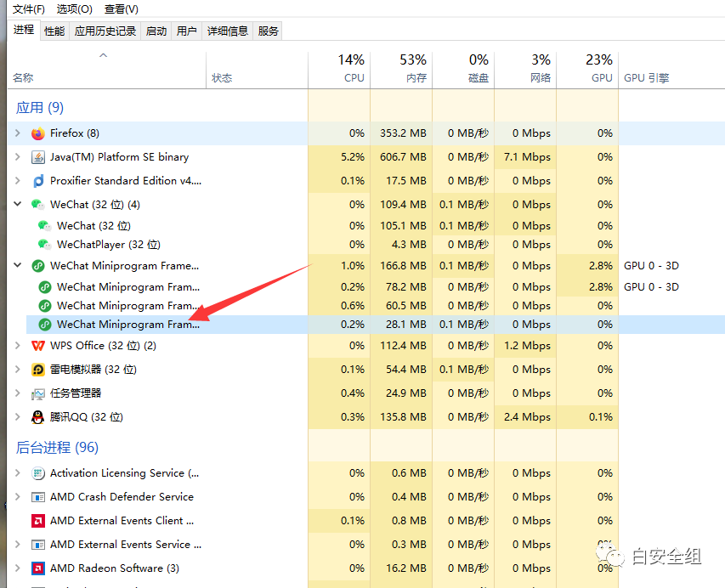The image size is (725, 588).
Task: Click the 雷电模拟器 icon
Action: tap(38, 370)
